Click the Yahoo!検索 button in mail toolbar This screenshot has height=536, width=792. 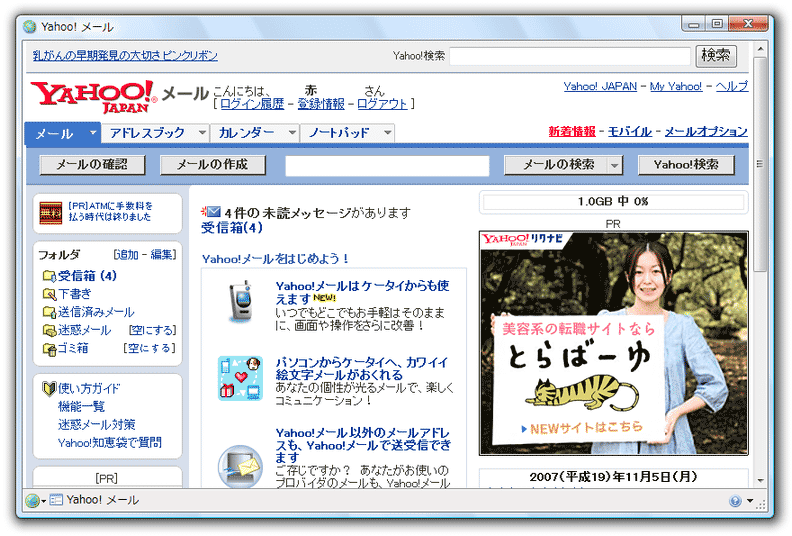(x=686, y=165)
